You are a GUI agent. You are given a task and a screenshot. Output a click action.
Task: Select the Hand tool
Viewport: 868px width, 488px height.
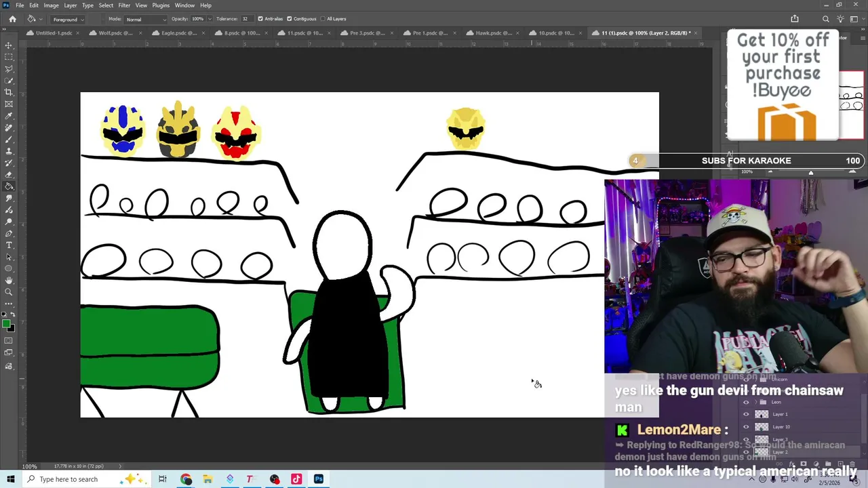[x=9, y=280]
